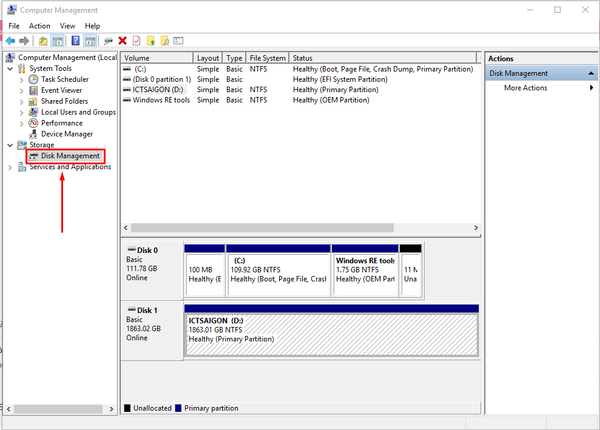Open the Action menu
Image resolution: width=600 pixels, height=430 pixels.
click(x=40, y=25)
